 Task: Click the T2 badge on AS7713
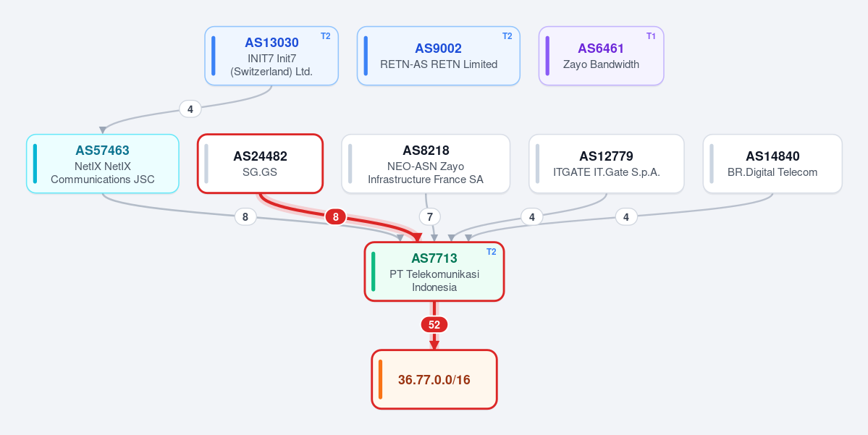pyautogui.click(x=491, y=252)
